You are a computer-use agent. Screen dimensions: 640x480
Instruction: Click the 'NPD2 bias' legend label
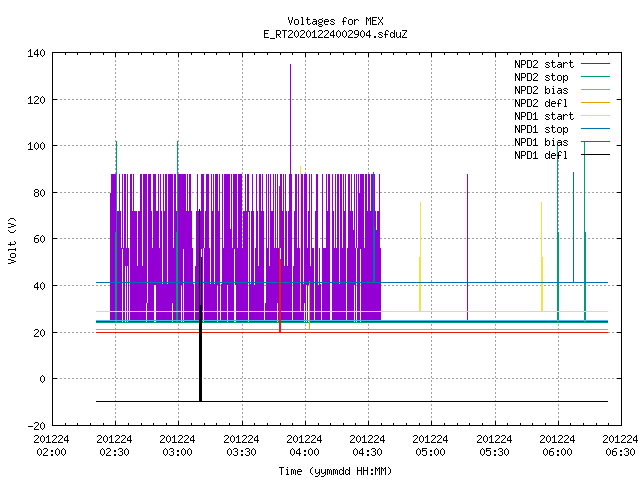(541, 90)
